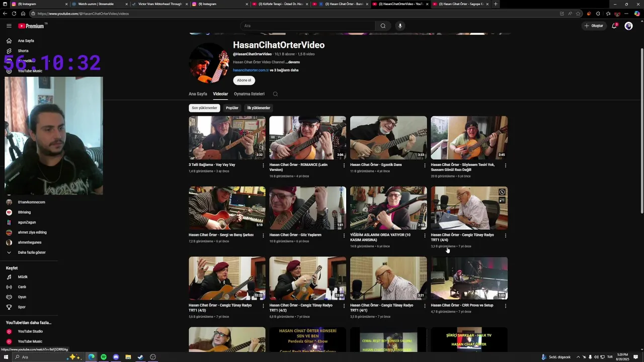Screen dimensions: 644x362
Task: Click the YouTube search input field
Action: (x=307, y=26)
